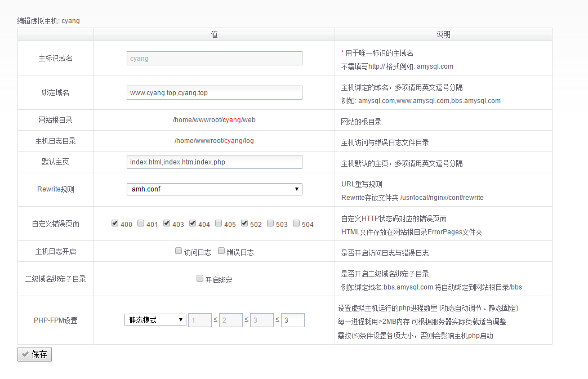The height and width of the screenshot is (379, 588).
Task: Click the PHP-FPM设置 row label
Action: [56, 320]
